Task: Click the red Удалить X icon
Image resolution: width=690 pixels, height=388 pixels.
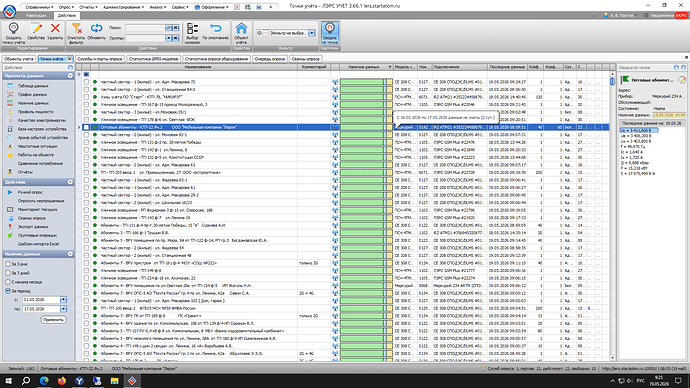Action: pos(55,32)
